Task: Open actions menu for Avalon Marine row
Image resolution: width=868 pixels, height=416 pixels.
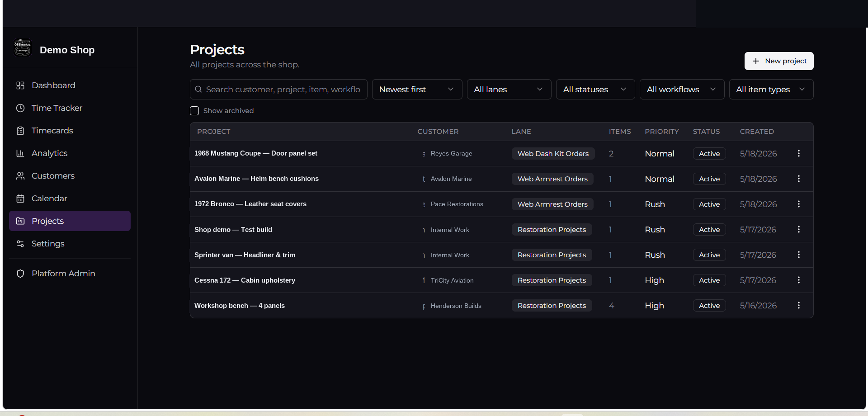Action: [799, 179]
